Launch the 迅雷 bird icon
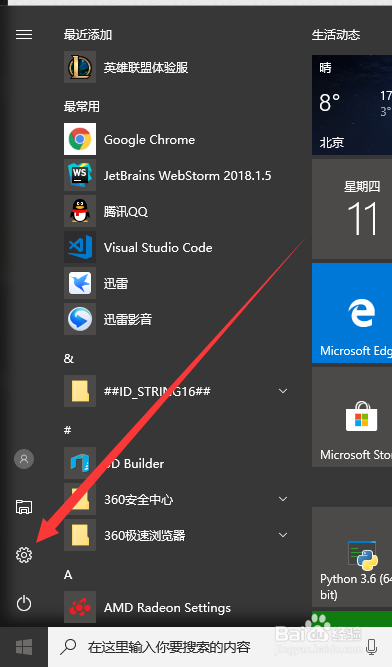 coord(80,283)
